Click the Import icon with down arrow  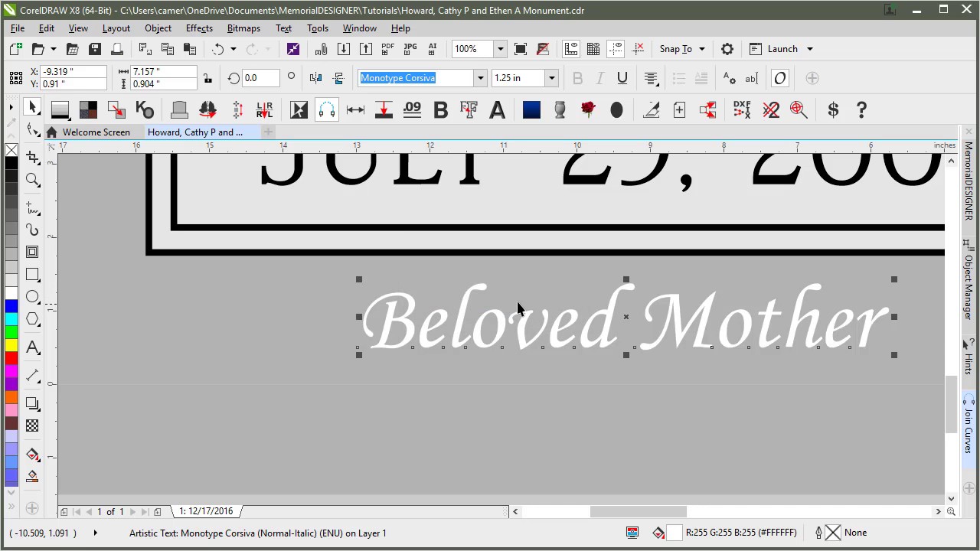tap(344, 49)
